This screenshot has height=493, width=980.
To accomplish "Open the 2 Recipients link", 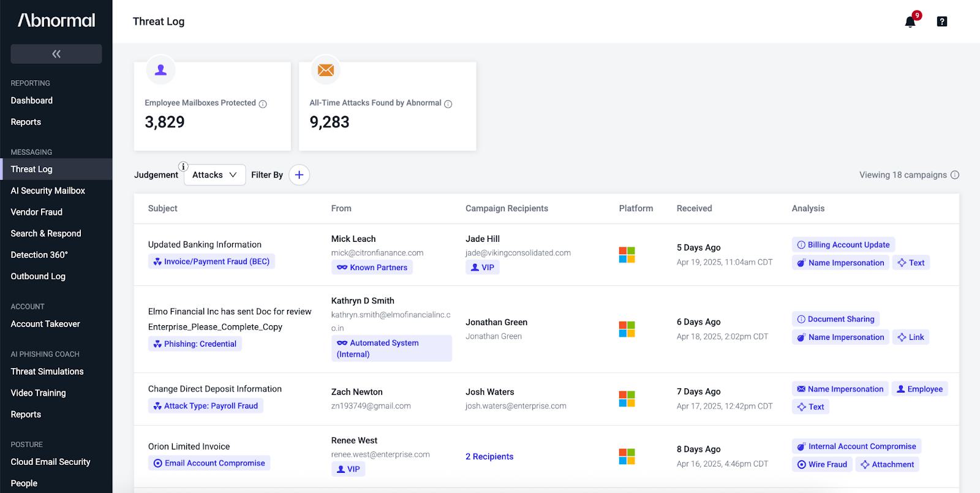I will tap(489, 456).
